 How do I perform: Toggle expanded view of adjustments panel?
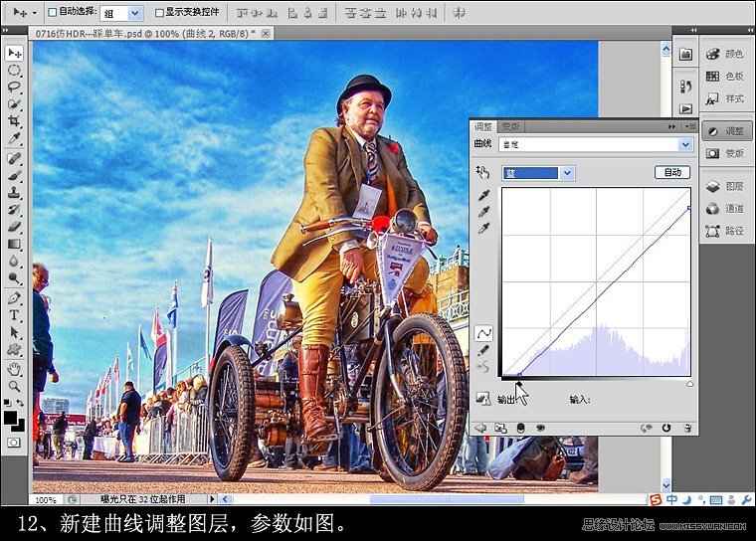pyautogui.click(x=500, y=429)
